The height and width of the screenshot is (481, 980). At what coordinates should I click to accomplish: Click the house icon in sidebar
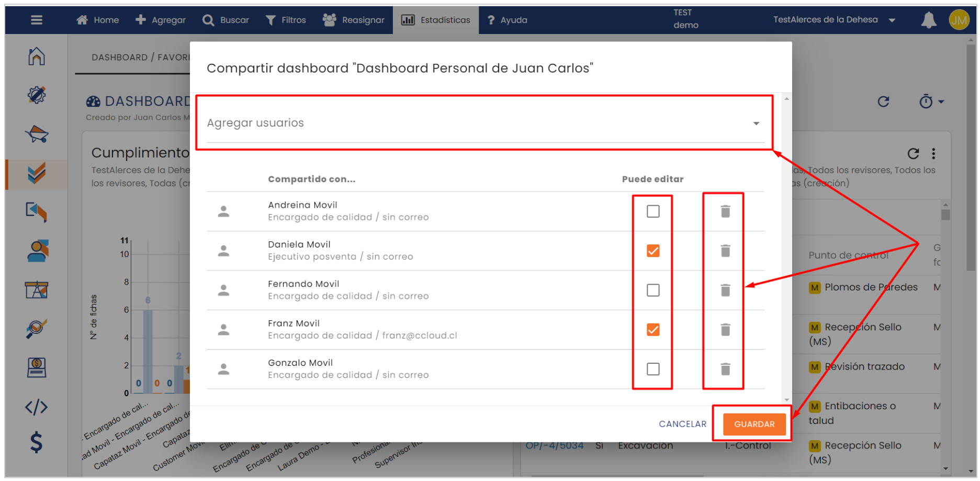pos(37,56)
